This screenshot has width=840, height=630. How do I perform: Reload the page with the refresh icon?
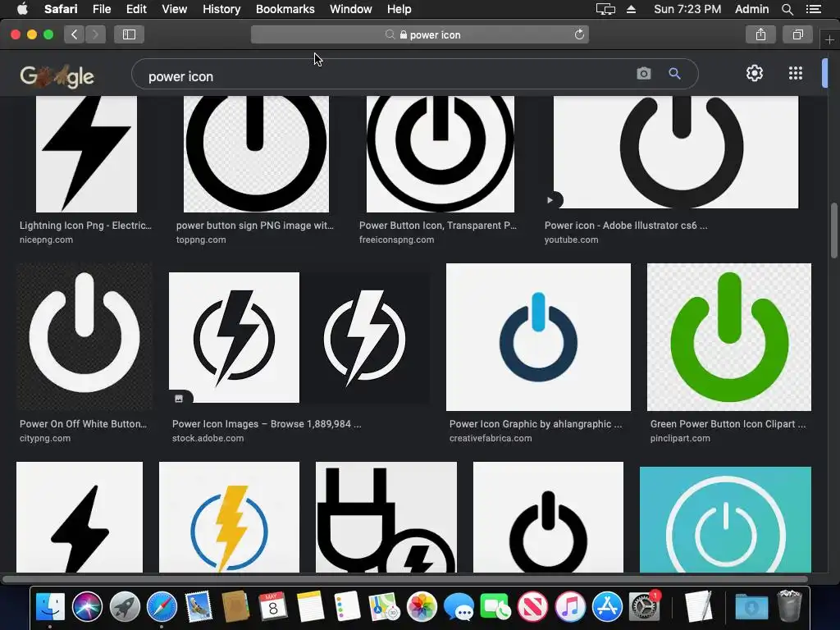pyautogui.click(x=579, y=34)
